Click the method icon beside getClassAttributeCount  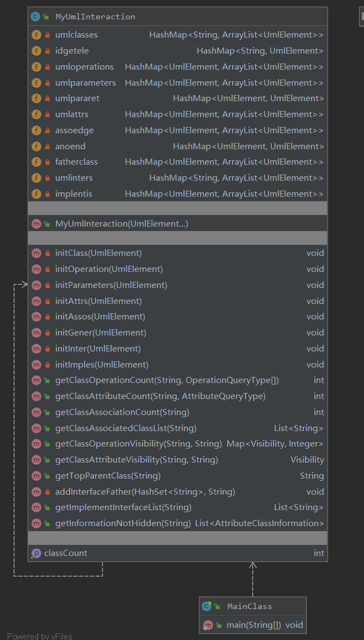(36, 396)
